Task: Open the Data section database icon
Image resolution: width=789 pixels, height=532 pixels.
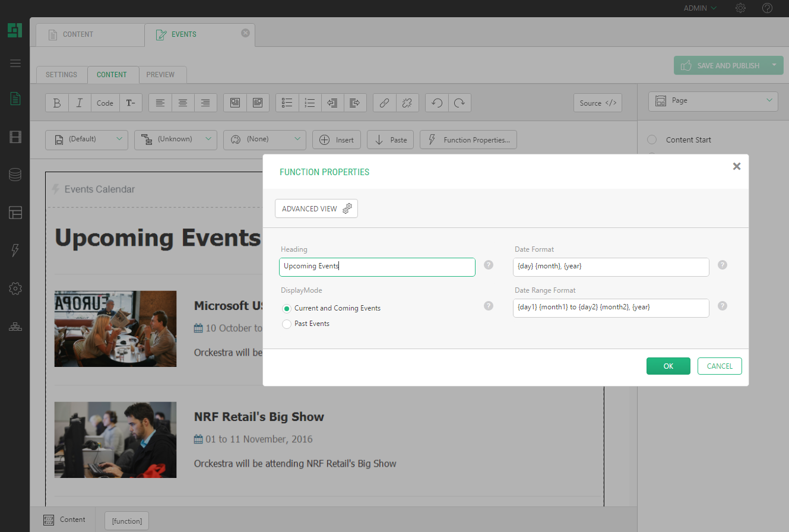Action: (x=15, y=175)
